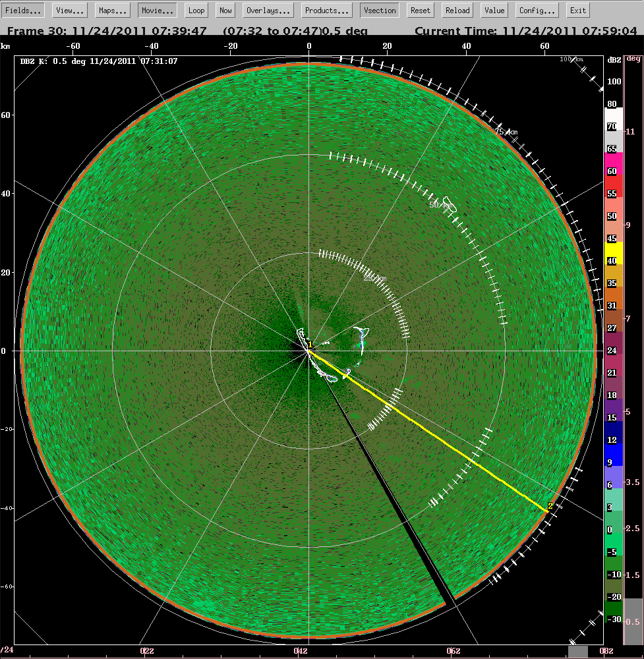Toggle the Vsection mode button
Image resolution: width=644 pixels, height=659 pixels.
click(x=380, y=11)
